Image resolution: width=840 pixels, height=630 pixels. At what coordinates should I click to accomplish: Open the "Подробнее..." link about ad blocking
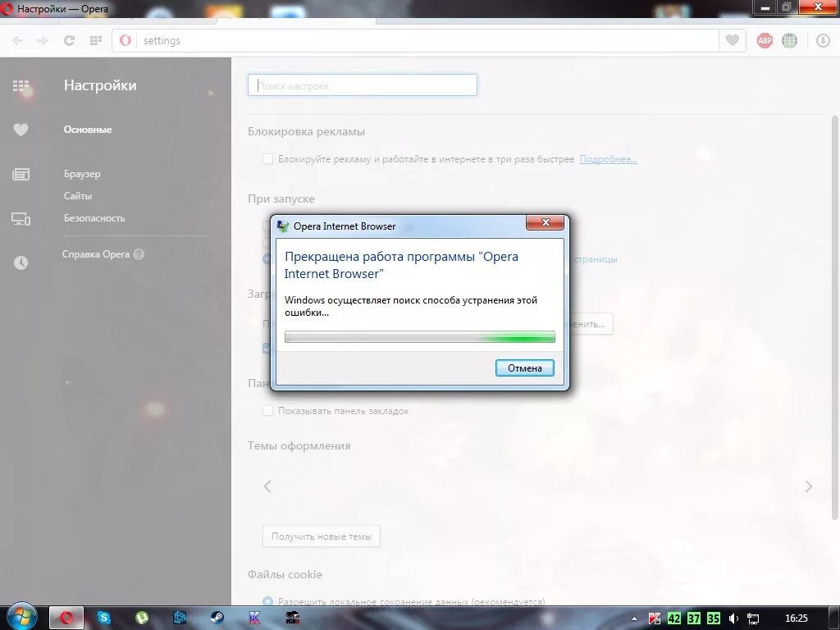coord(608,158)
